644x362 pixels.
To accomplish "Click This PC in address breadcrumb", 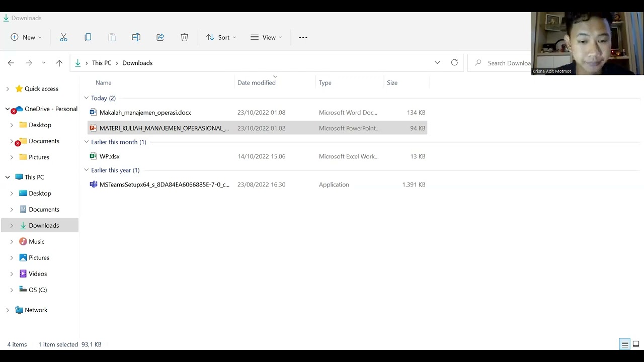I will 102,63.
